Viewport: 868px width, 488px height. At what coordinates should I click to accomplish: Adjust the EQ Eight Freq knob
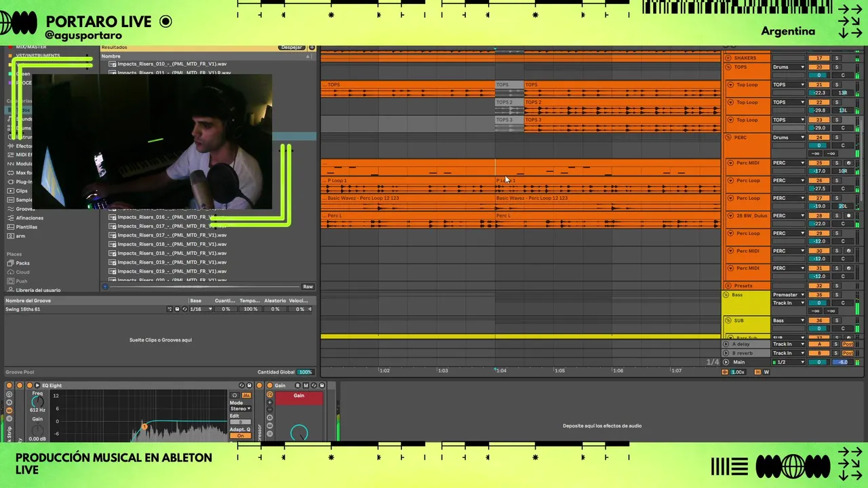pyautogui.click(x=37, y=402)
